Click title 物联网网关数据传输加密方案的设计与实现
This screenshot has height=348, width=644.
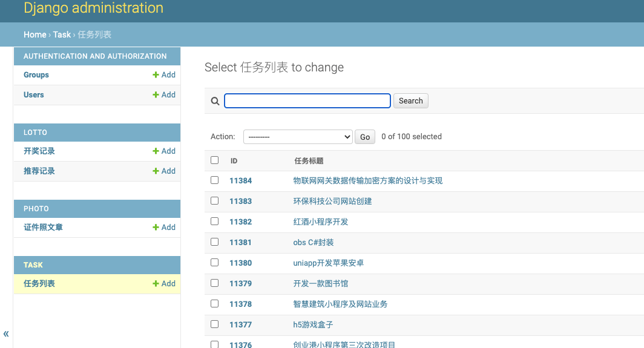click(x=367, y=181)
